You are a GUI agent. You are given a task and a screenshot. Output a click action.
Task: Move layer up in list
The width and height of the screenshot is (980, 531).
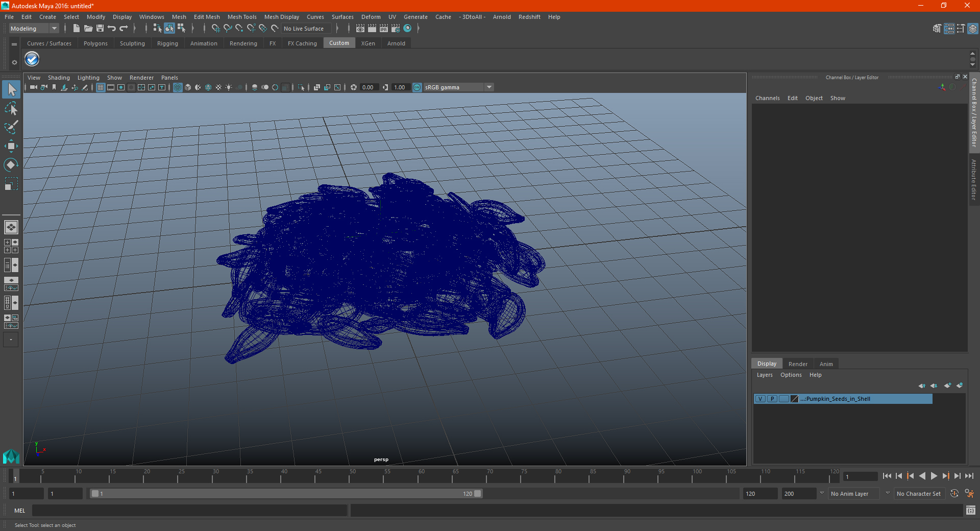pyautogui.click(x=922, y=385)
